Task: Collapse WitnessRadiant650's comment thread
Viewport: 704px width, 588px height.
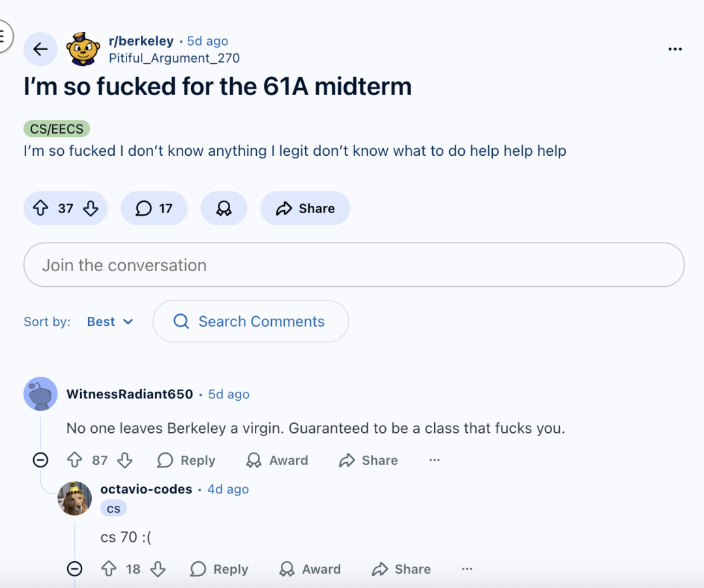Action: (x=40, y=460)
